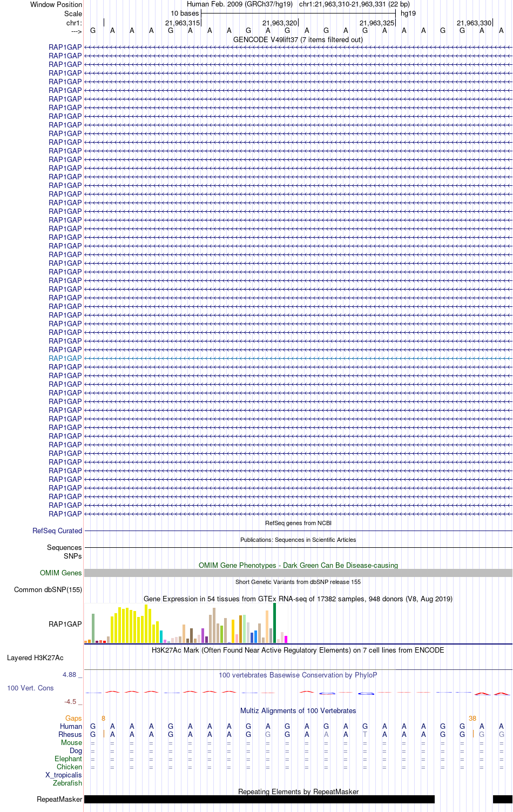The image size is (513, 812).
Task: Click the 4.88 PhyloP upper scale value
Action: click(x=70, y=675)
